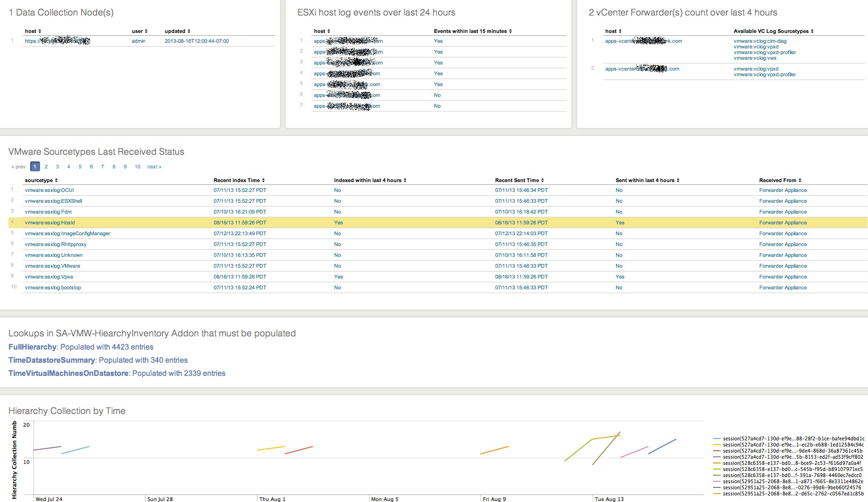Click Thu Aug 1 axis label
This screenshot has width=868, height=502.
272,499
